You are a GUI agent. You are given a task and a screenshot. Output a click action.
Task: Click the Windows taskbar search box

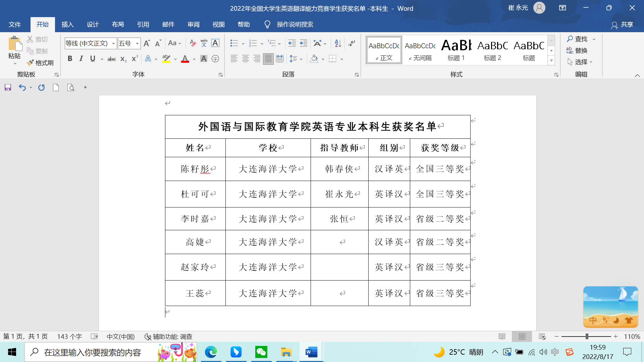coord(92,352)
